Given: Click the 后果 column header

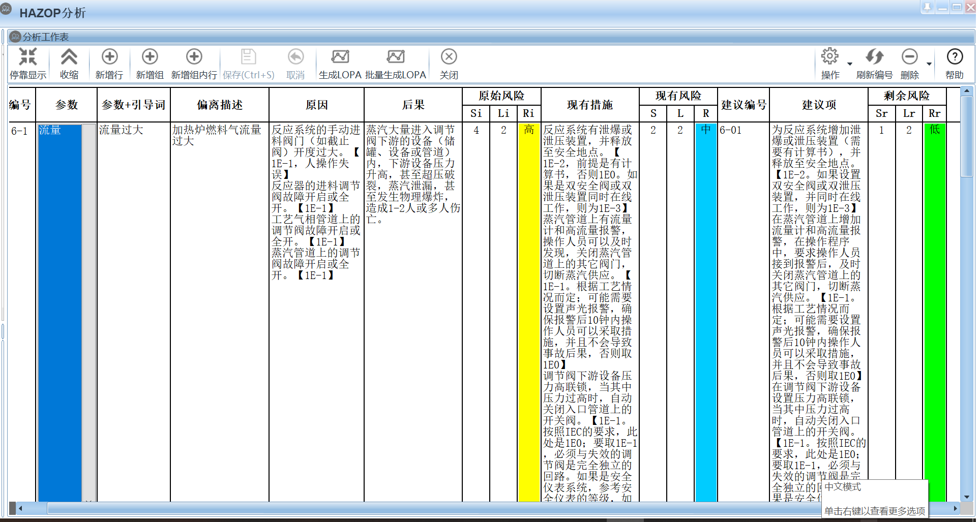Looking at the screenshot, I should point(413,105).
